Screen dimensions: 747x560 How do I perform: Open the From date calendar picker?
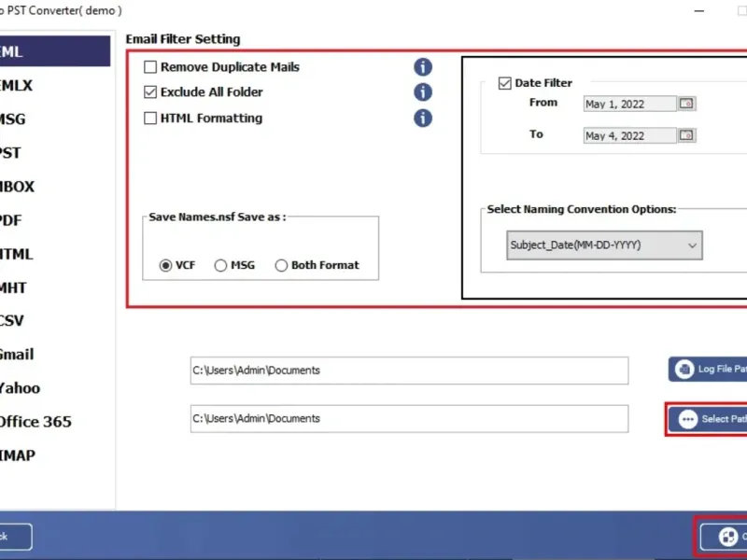coord(686,104)
